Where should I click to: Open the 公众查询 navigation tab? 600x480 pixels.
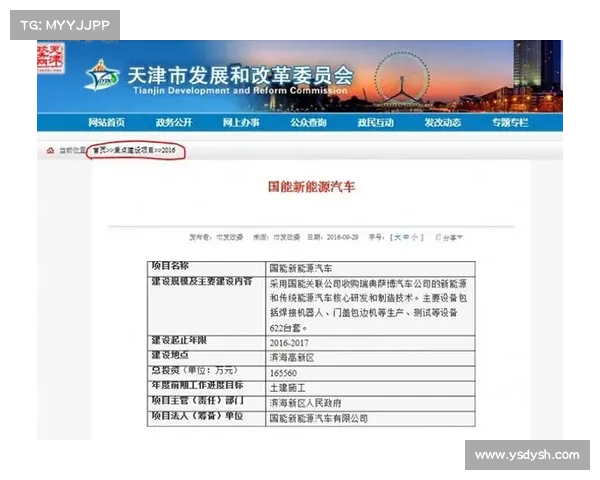point(308,122)
